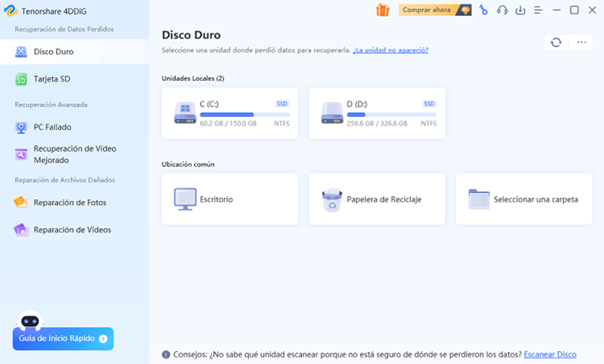The width and height of the screenshot is (604, 364).
Task: Follow the "¿La unidad no apareció?" link
Action: [390, 50]
